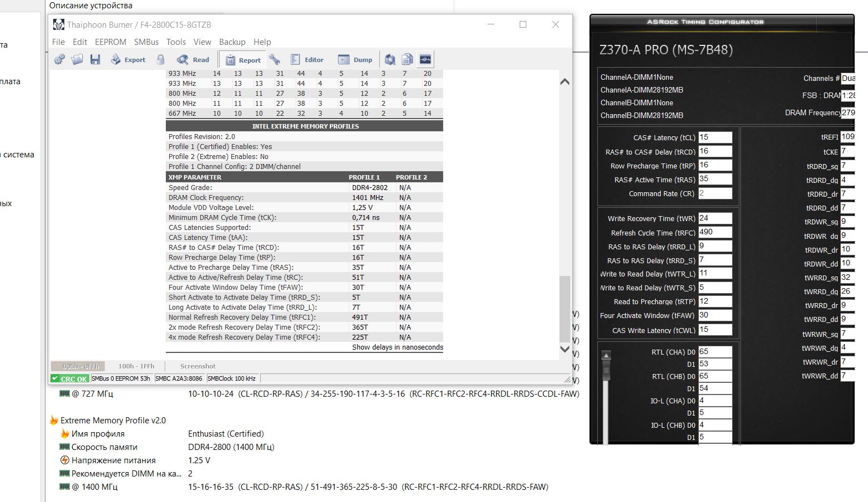Open the Editor view
Image resolution: width=868 pixels, height=502 pixels.
307,59
